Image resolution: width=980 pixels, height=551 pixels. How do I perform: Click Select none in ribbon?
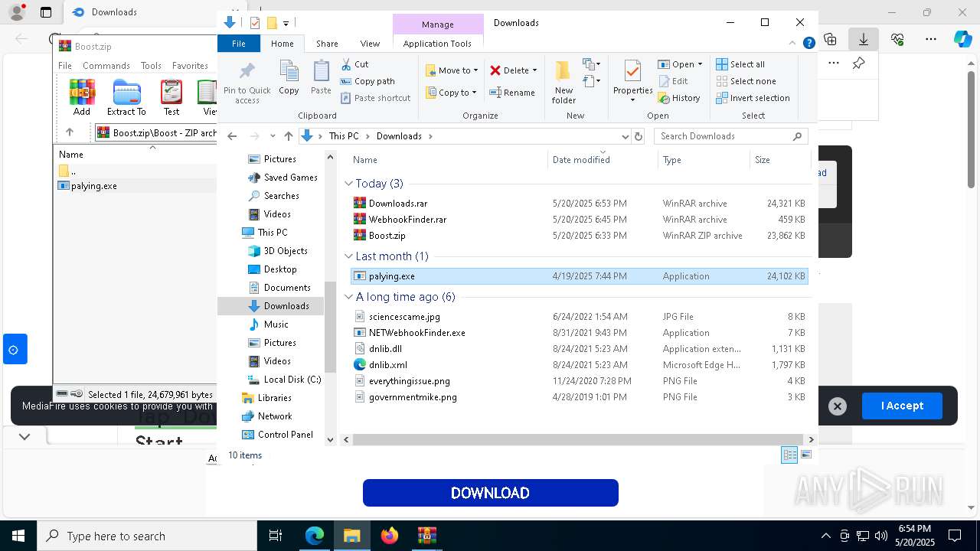pos(746,81)
